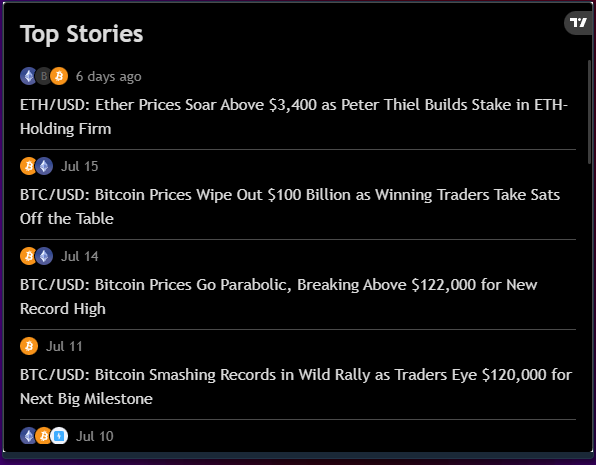Click the news list vertical scrollbar

tap(590, 112)
